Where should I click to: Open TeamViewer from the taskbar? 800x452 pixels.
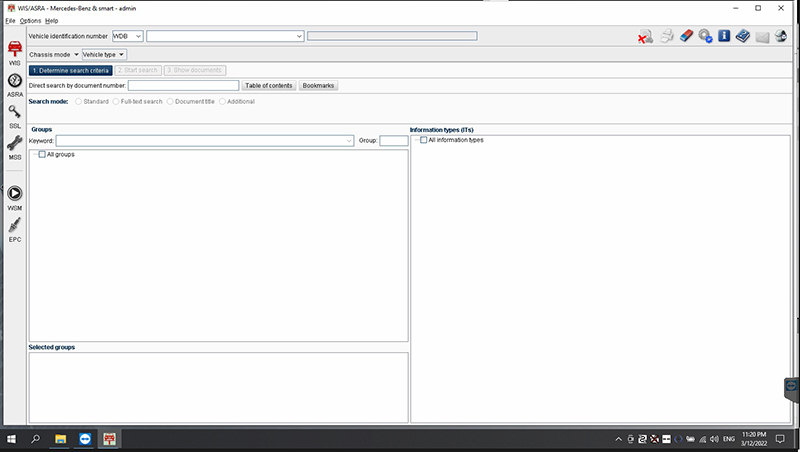click(x=85, y=439)
